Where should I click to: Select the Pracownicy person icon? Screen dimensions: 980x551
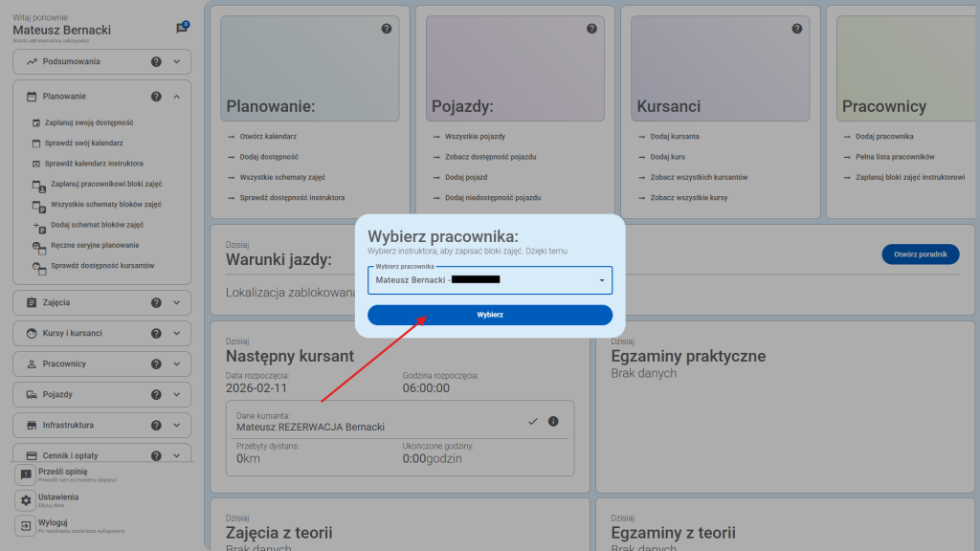[x=33, y=364]
